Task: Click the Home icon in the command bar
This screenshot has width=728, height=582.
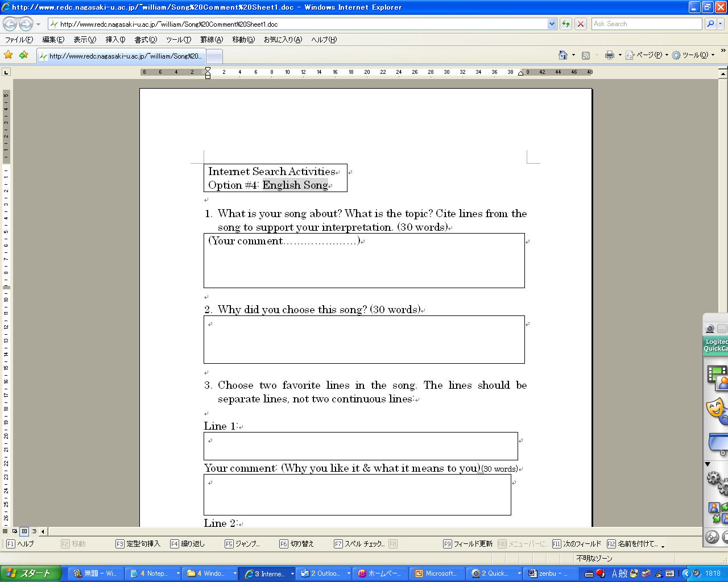Action: tap(563, 55)
